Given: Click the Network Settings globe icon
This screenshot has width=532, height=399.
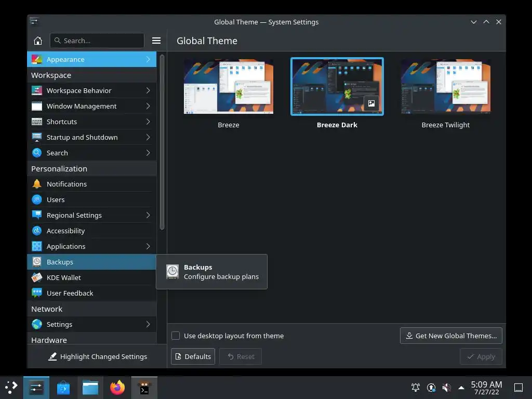Looking at the screenshot, I should [37, 324].
